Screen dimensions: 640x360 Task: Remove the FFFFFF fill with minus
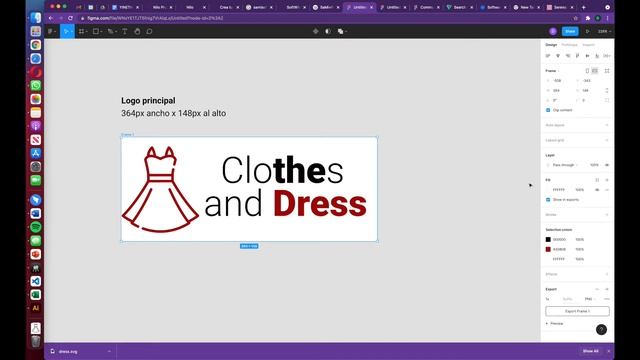(607, 190)
